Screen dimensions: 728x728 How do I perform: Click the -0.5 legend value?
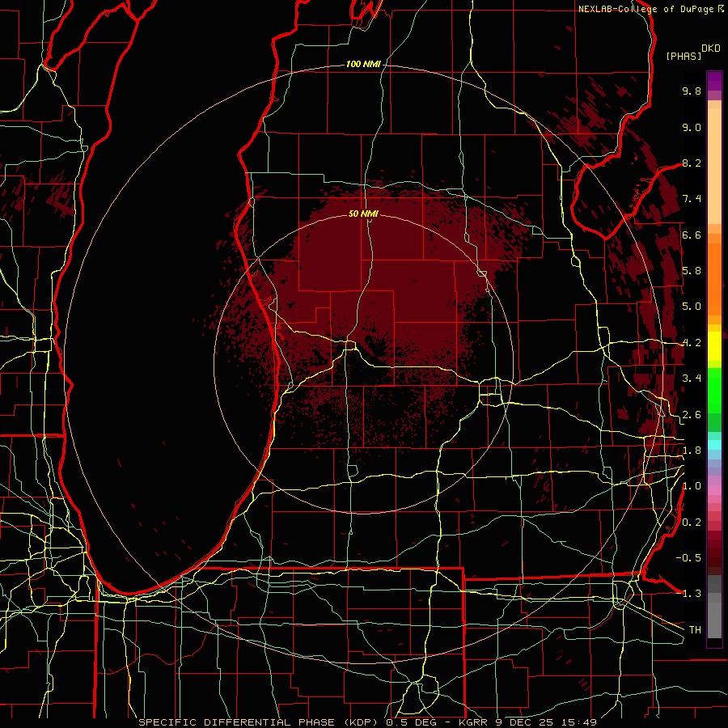pyautogui.click(x=688, y=558)
